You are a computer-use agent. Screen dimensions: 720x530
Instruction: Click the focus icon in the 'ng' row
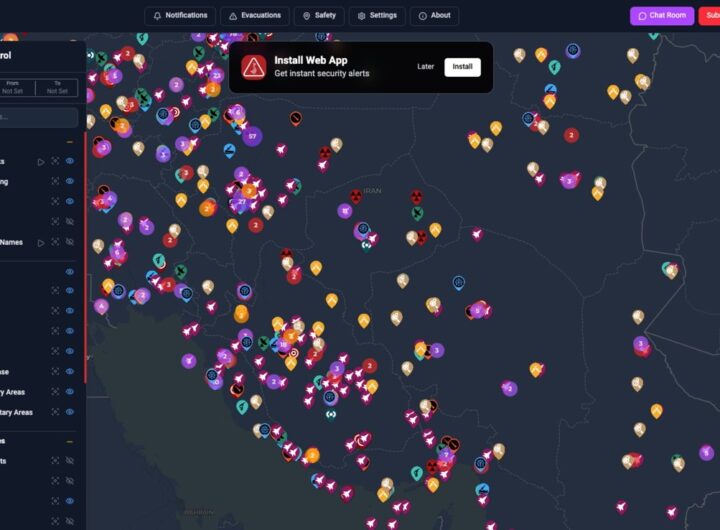pos(55,181)
